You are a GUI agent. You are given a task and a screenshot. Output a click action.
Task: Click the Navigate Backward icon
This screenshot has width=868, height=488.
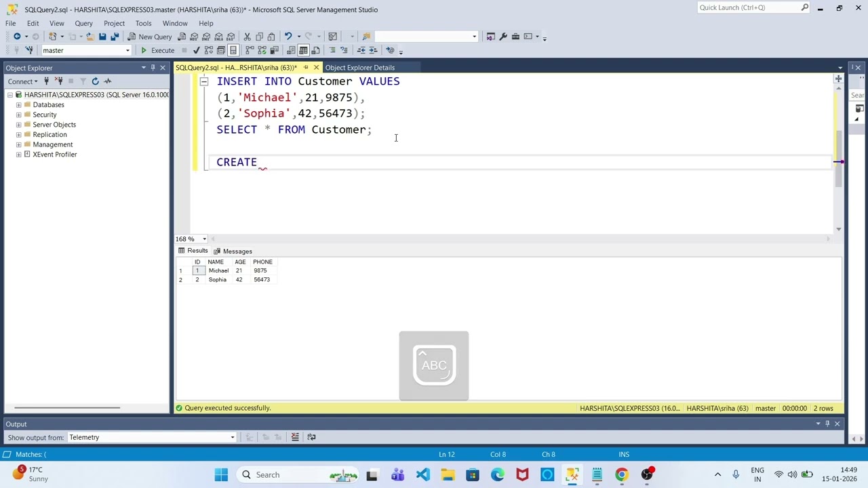click(x=17, y=37)
